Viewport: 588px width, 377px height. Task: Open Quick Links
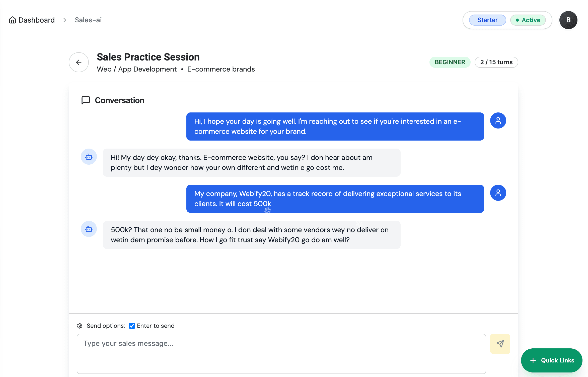[552, 360]
